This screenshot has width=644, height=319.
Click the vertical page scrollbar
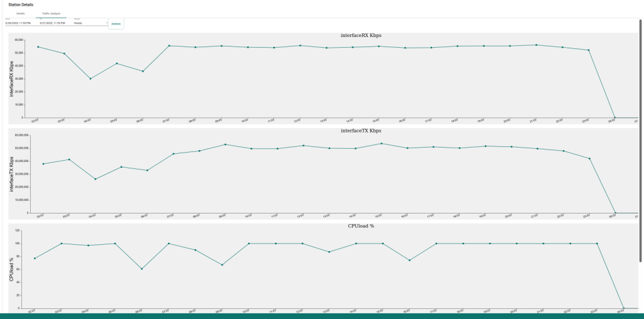[640, 139]
